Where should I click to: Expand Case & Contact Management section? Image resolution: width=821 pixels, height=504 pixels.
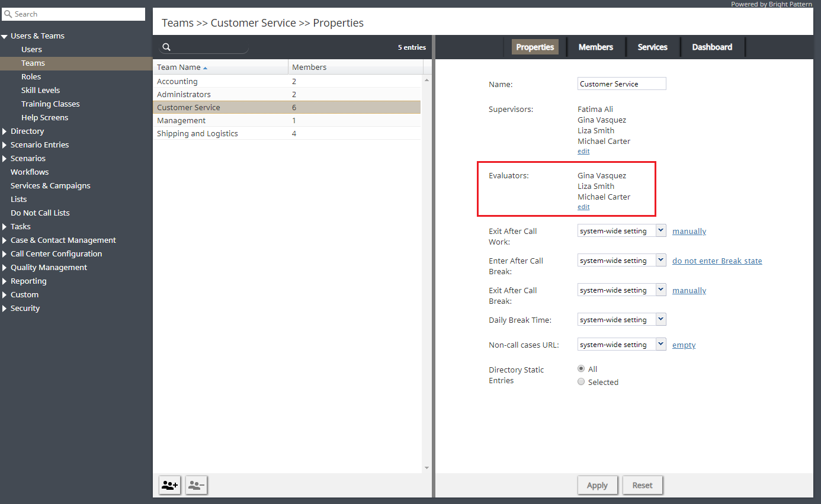(x=4, y=240)
